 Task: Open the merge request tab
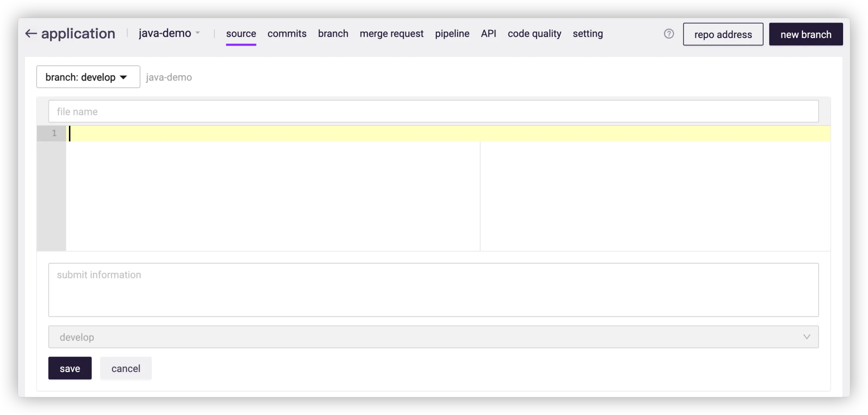[391, 34]
